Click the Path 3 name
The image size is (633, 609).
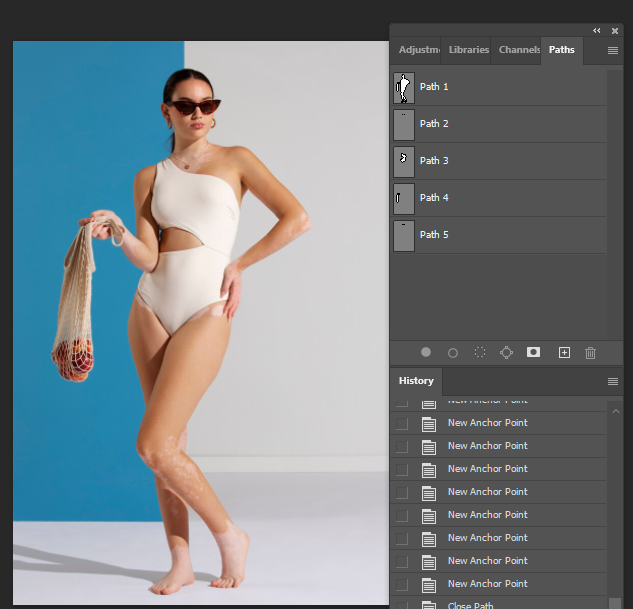434,161
